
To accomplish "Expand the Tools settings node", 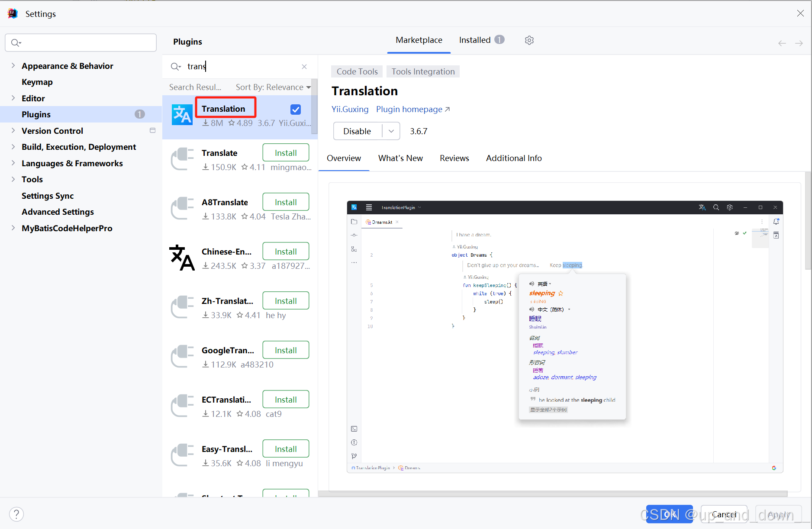I will coord(13,179).
